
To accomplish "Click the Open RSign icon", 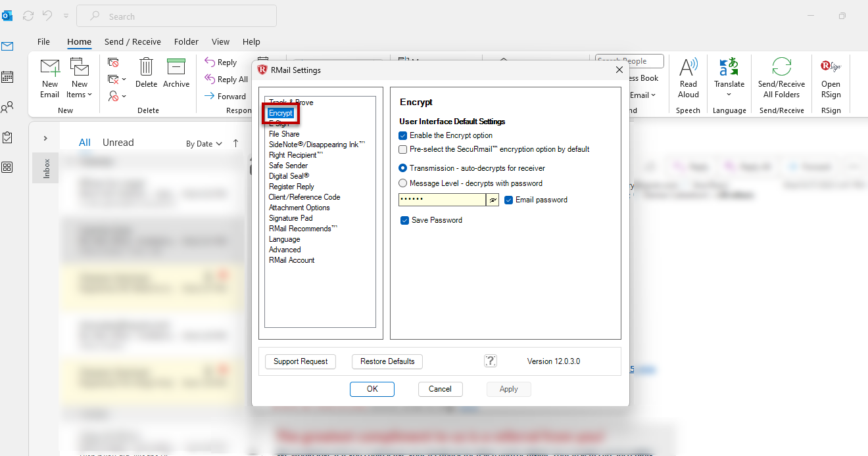I will coord(831,66).
